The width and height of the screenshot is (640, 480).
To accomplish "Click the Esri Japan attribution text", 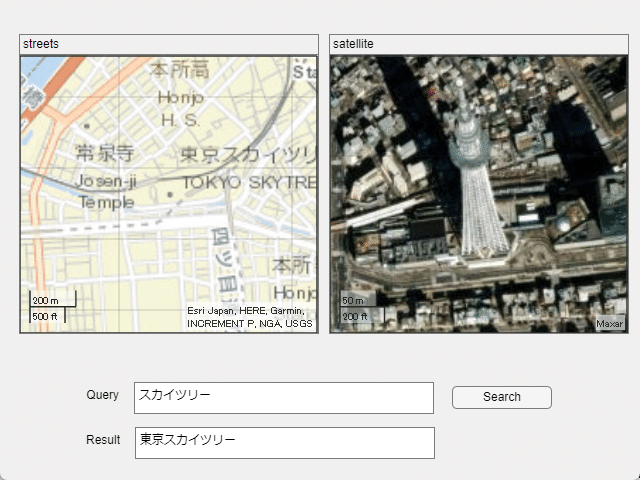I will pyautogui.click(x=249, y=317).
